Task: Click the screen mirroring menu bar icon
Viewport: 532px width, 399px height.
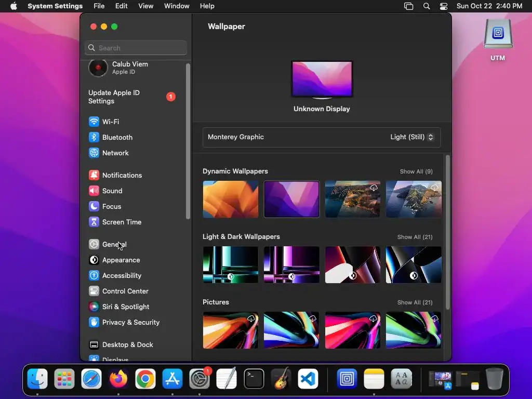Action: click(408, 6)
